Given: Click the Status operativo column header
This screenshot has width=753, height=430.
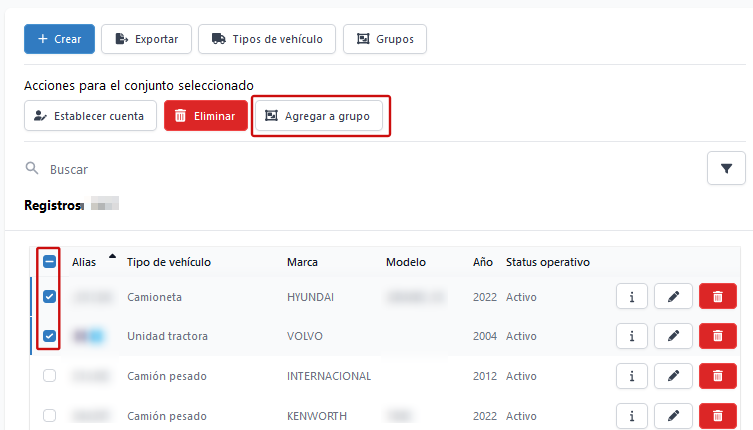Looking at the screenshot, I should coord(547,262).
